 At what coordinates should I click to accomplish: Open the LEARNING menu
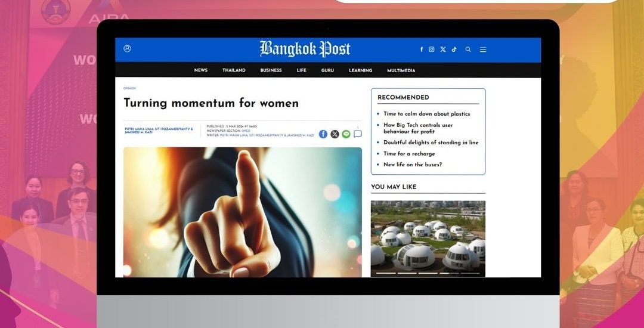pos(361,70)
